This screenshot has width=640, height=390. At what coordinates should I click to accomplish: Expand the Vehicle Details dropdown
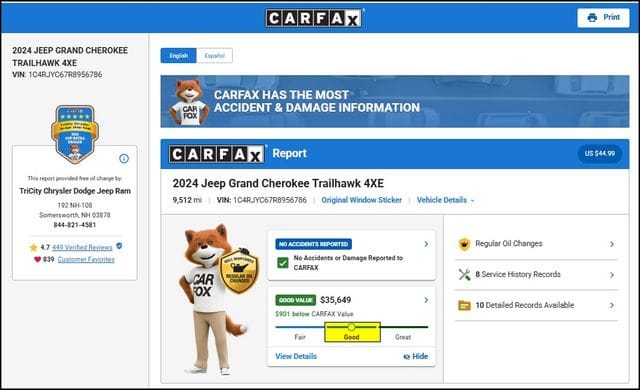pos(446,200)
